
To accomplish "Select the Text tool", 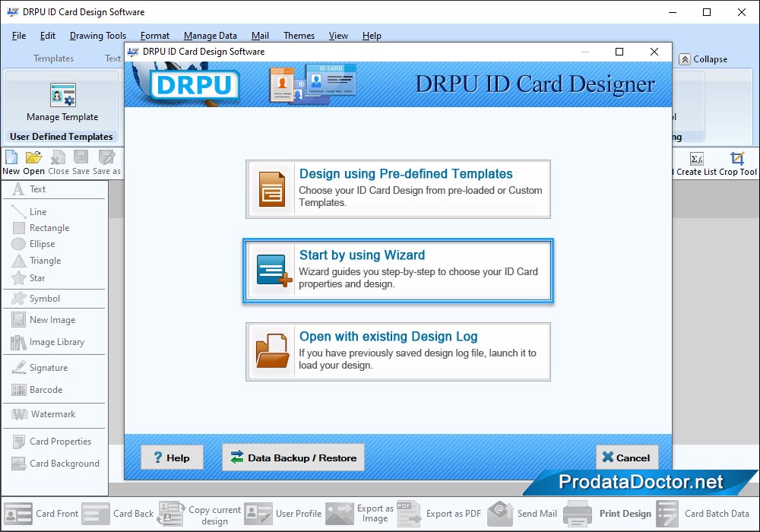I will 29,189.
